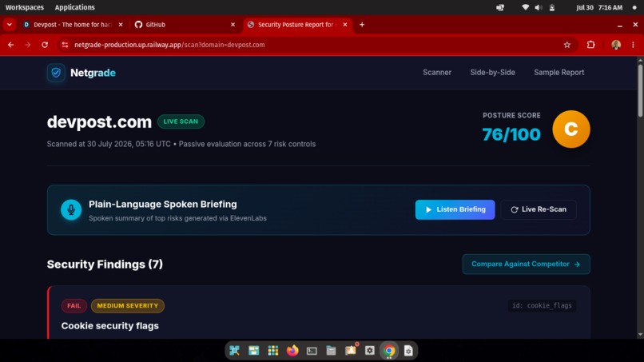Click the Chrome icon in the dock
644x362 pixels.
389,351
